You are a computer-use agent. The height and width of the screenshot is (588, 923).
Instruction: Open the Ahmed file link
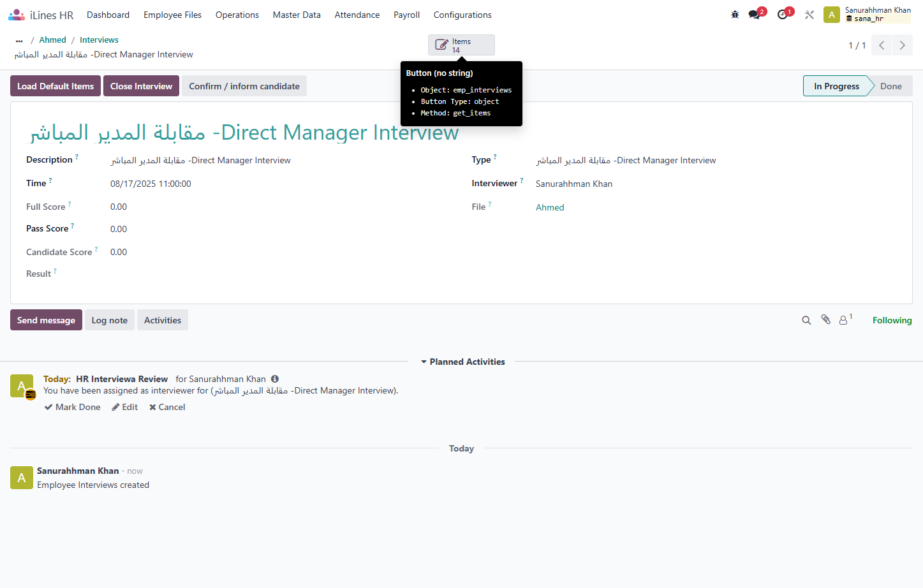[550, 207]
